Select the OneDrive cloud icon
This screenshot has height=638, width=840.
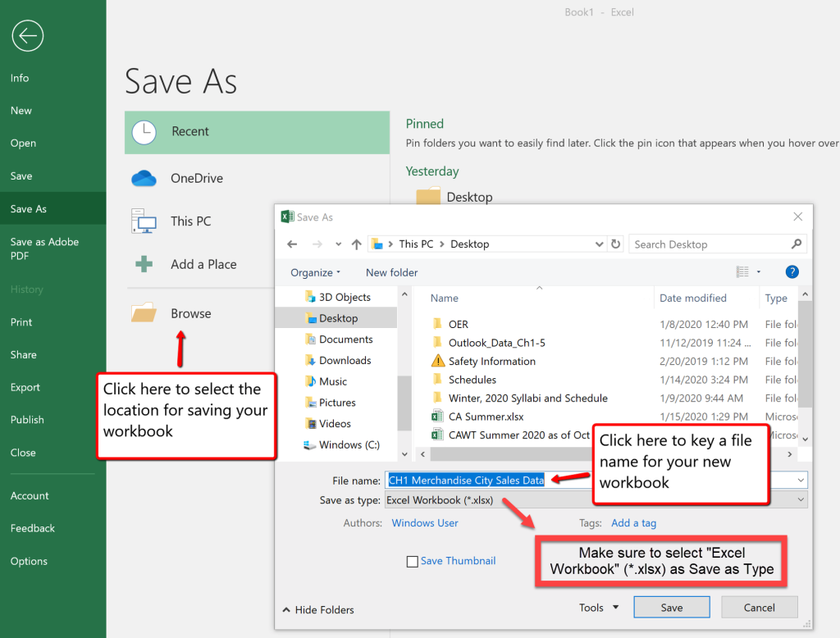[x=143, y=178]
